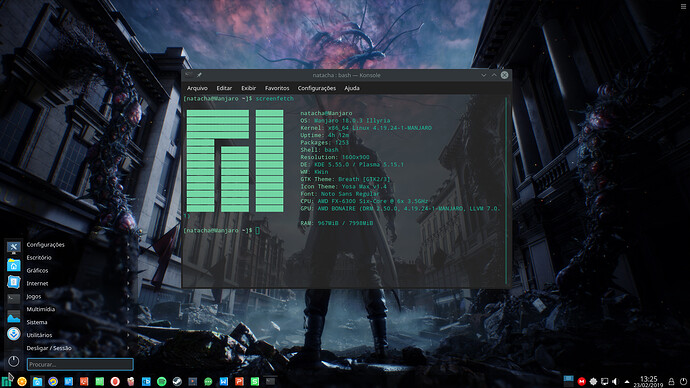Open the red M tray icon
This screenshot has height=388, width=690.
coord(581,382)
